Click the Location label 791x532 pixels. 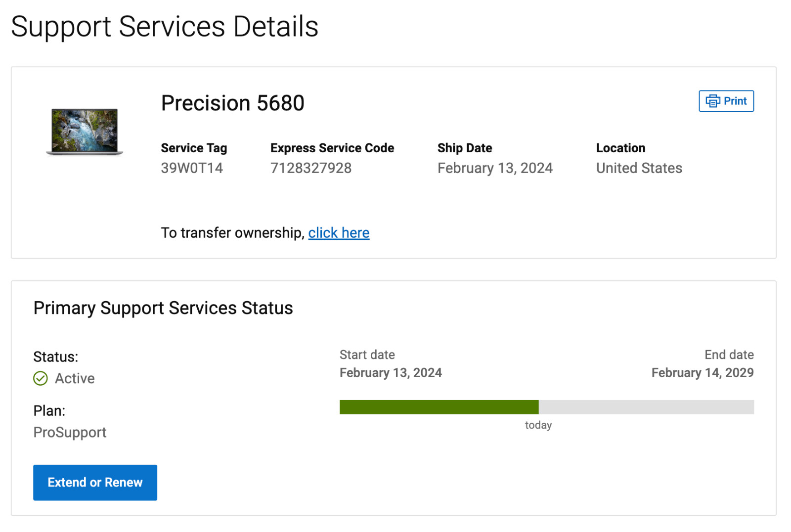[620, 148]
